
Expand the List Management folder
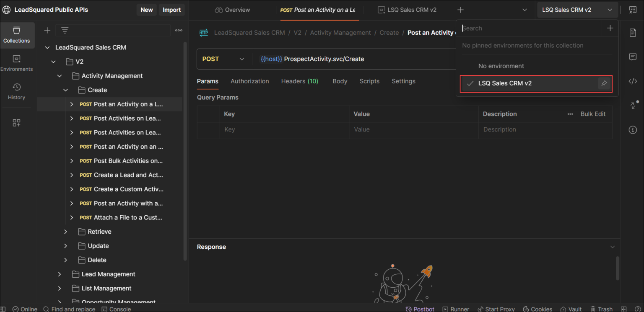(x=60, y=288)
